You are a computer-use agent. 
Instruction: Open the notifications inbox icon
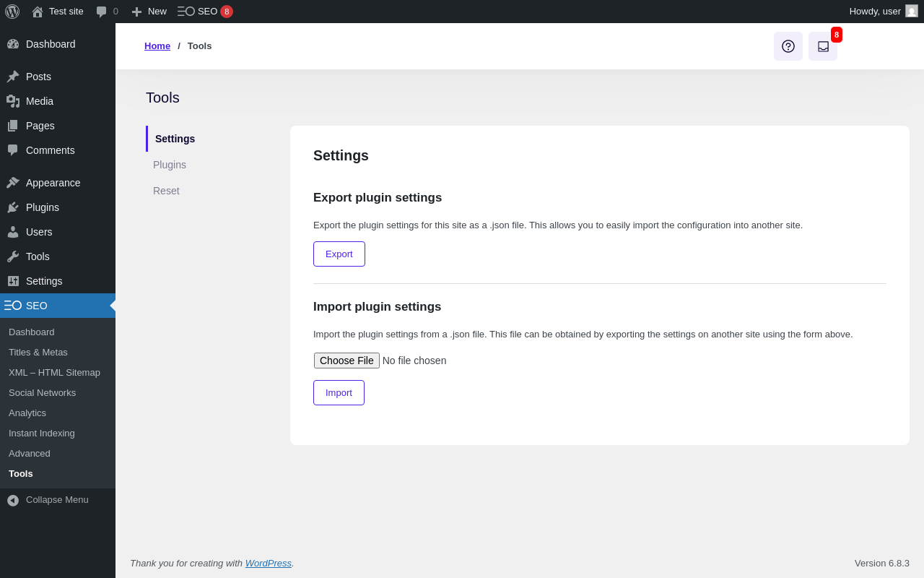coord(823,46)
